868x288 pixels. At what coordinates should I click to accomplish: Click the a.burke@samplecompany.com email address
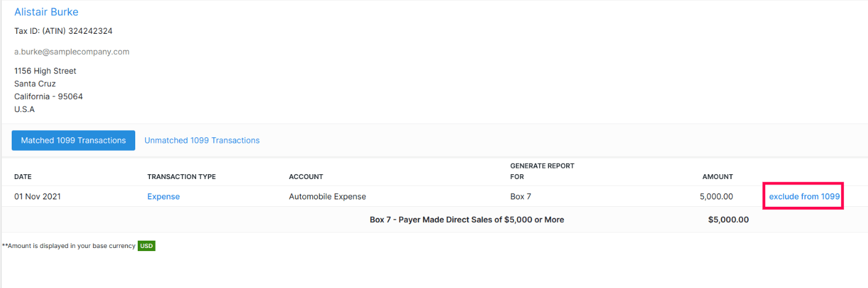point(72,52)
